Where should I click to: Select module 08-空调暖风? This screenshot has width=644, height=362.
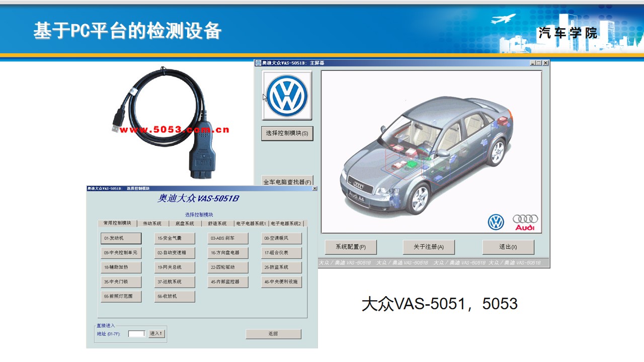282,238
